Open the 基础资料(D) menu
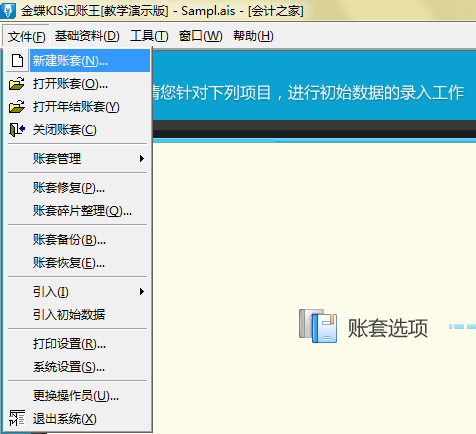Image resolution: width=476 pixels, height=434 pixels. click(x=87, y=36)
